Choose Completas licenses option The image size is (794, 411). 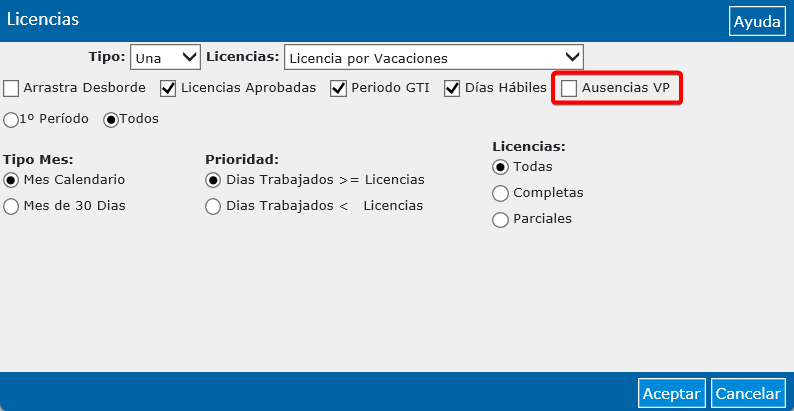[x=501, y=193]
